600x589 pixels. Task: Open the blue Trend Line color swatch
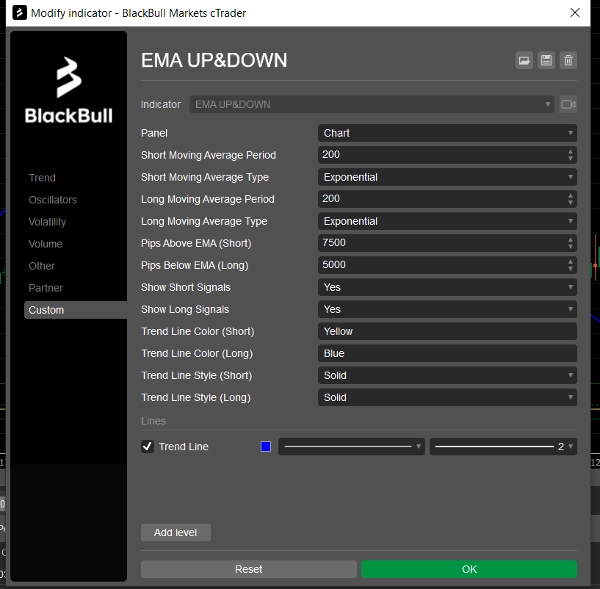point(266,447)
